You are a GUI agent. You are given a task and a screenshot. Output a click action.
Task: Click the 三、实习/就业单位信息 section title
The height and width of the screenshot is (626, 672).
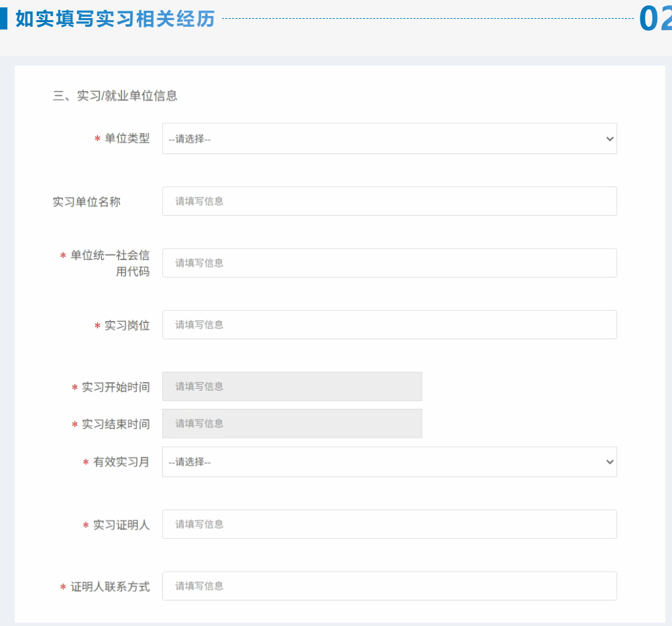115,96
